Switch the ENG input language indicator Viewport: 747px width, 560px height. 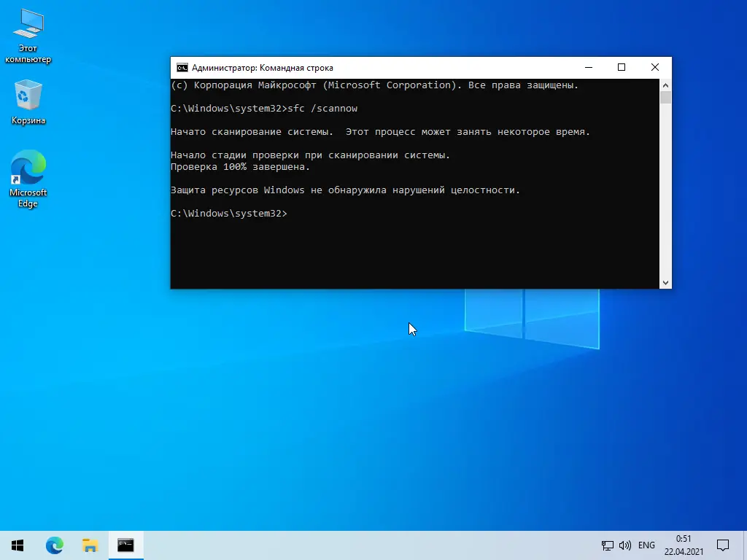[x=646, y=545]
